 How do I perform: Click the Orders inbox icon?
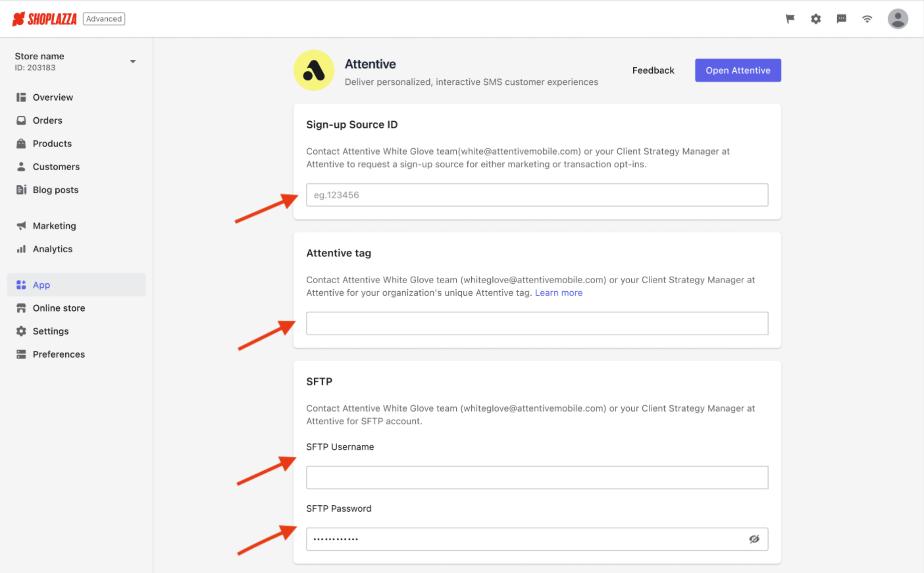point(21,120)
